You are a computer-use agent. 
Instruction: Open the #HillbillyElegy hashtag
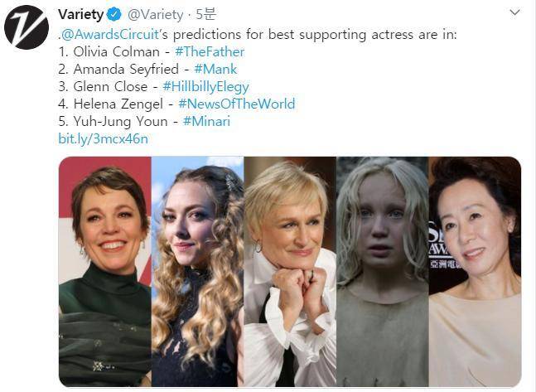[x=205, y=86]
